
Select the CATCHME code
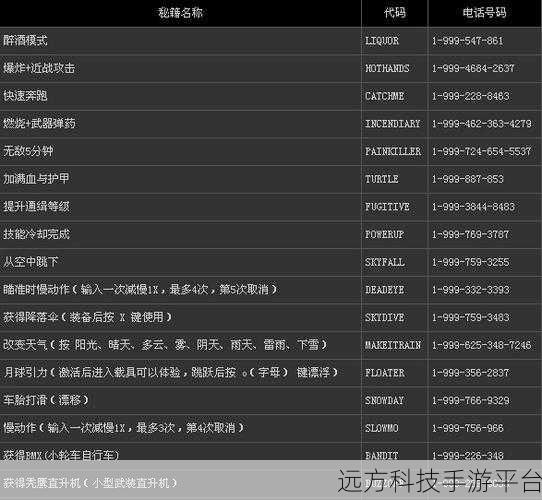tap(384, 96)
